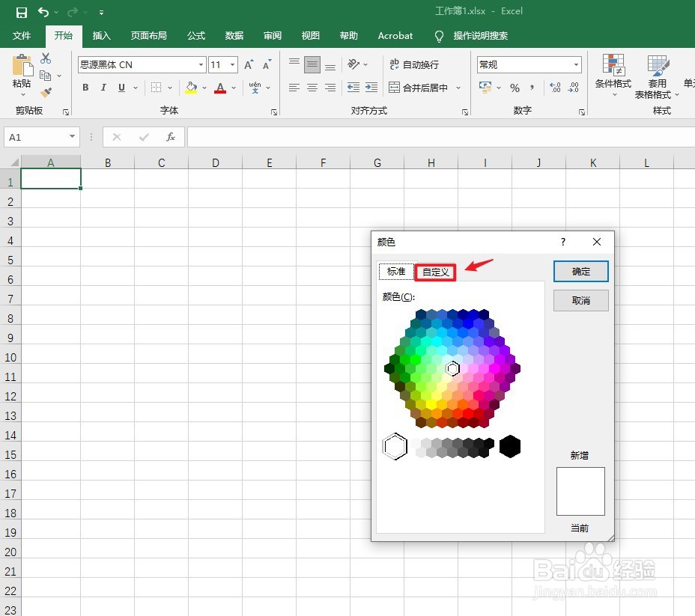The height and width of the screenshot is (616, 695).
Task: Click the insert function fx icon
Action: [x=171, y=137]
